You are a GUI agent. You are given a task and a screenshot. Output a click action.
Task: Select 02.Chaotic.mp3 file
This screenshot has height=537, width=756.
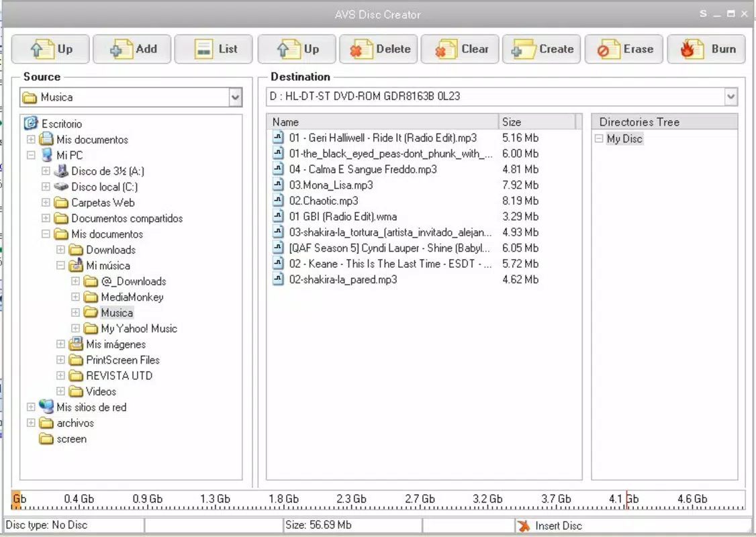pyautogui.click(x=324, y=201)
